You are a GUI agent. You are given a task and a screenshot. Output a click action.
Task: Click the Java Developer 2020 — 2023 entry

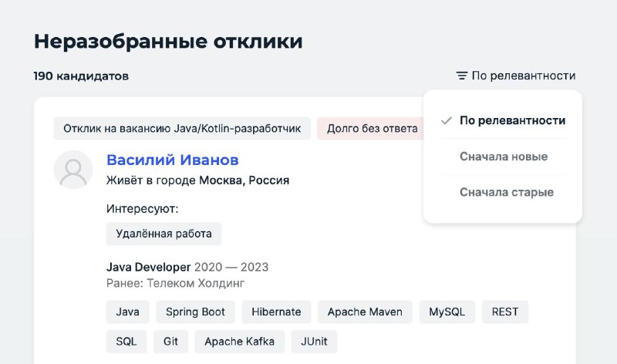click(187, 267)
